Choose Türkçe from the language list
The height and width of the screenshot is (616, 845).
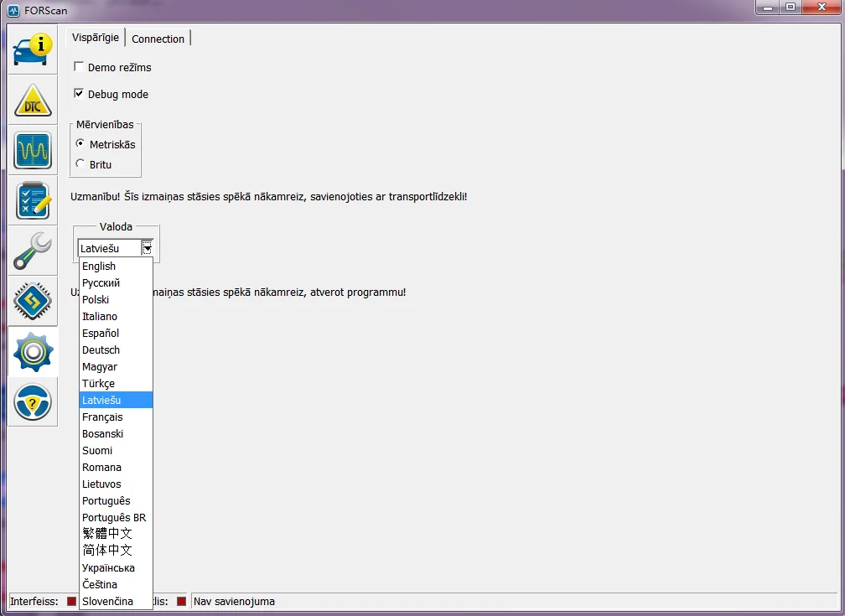[116, 383]
